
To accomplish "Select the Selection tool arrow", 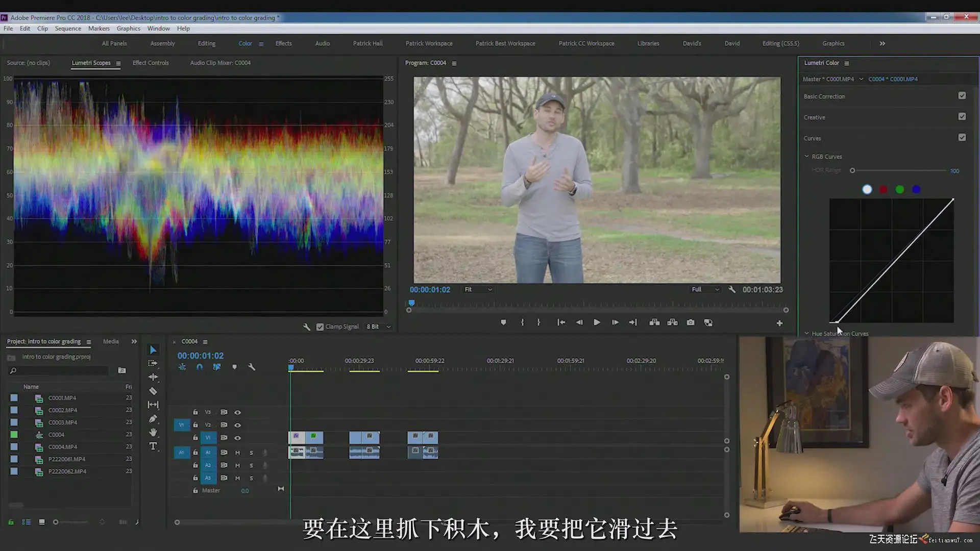I will (x=153, y=349).
